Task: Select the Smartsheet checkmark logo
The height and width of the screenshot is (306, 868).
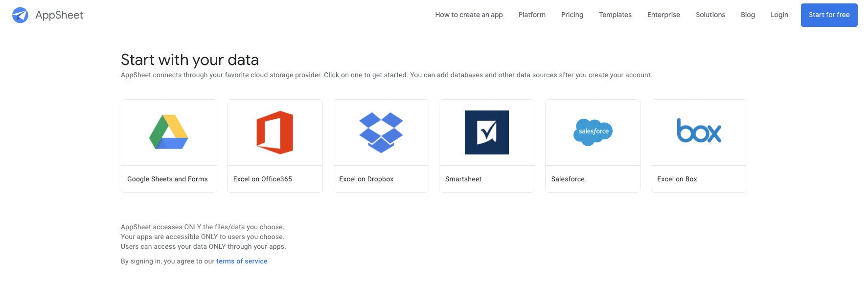Action: click(487, 132)
